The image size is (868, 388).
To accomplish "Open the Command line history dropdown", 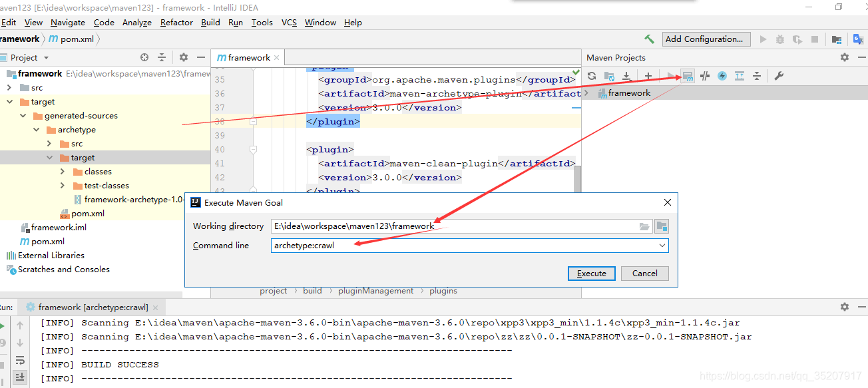I will point(662,246).
